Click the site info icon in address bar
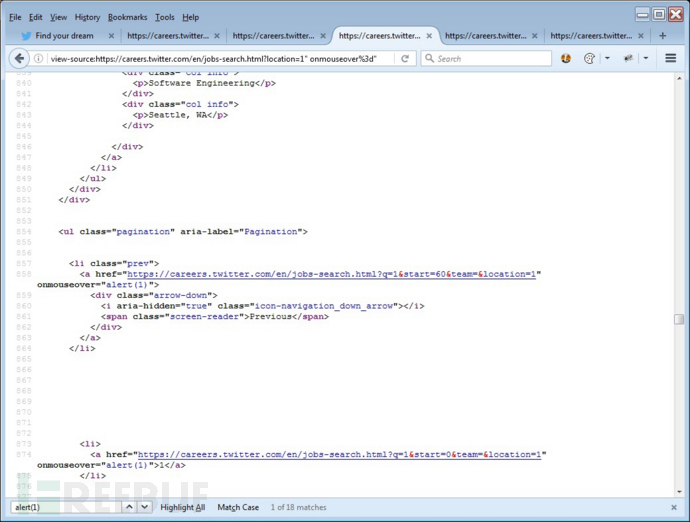The image size is (690, 522). click(39, 59)
